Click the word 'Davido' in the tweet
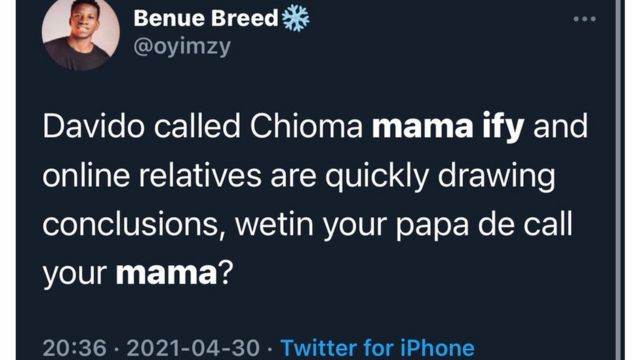 93,127
